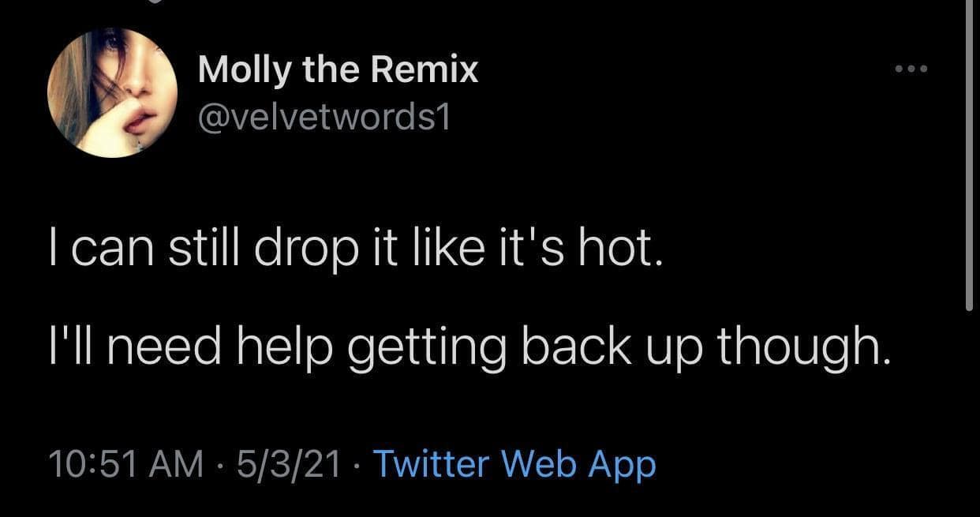Click Molly the Remix's profile picture
Viewport: 980px width, 517px height.
(112, 92)
